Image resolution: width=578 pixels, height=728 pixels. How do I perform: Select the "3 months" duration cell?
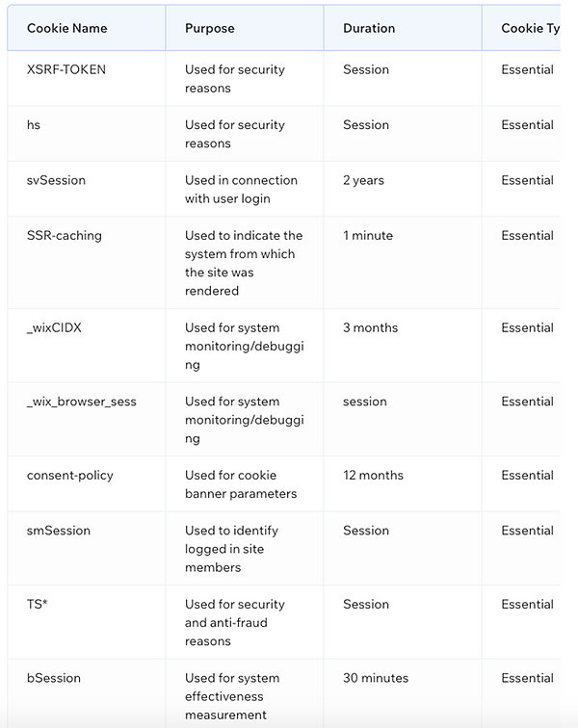click(370, 327)
